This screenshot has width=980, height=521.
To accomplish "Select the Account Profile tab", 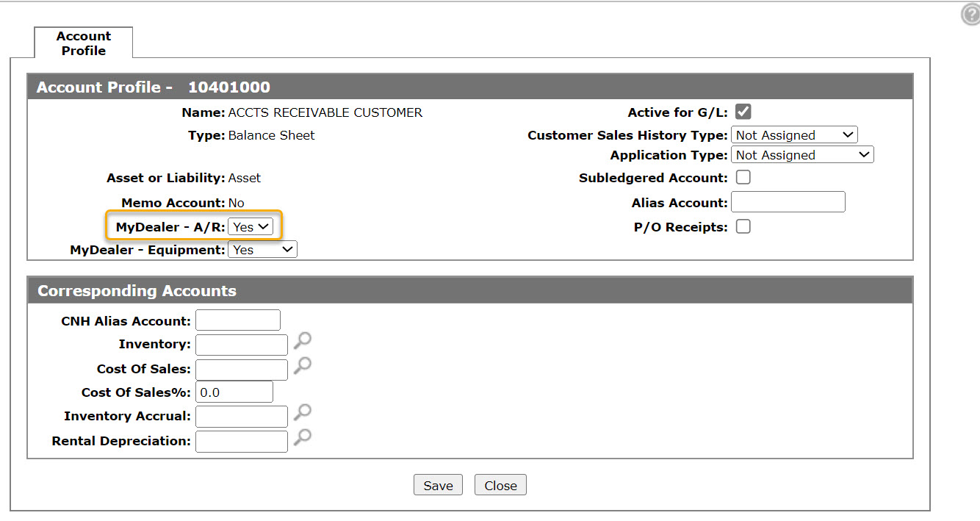I will [x=84, y=43].
